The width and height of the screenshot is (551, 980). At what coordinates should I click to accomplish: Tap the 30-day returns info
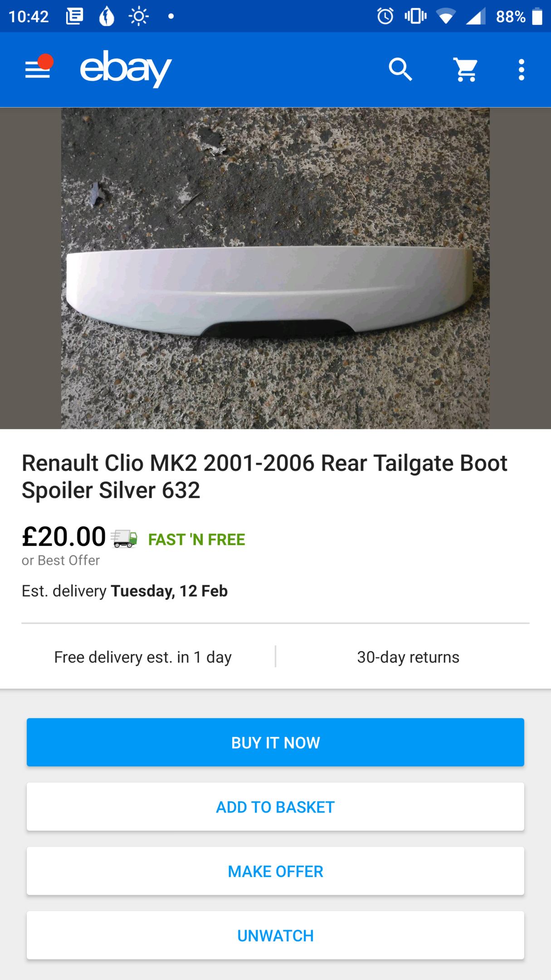tap(408, 657)
